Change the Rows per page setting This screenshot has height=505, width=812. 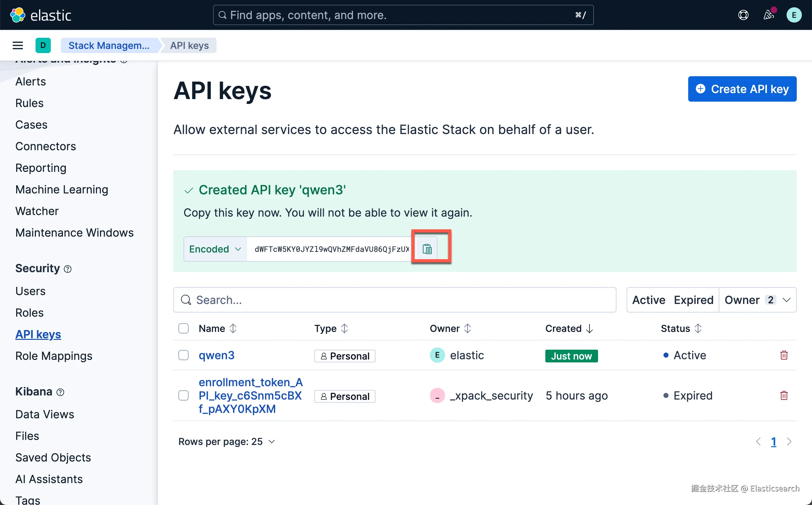(x=227, y=441)
